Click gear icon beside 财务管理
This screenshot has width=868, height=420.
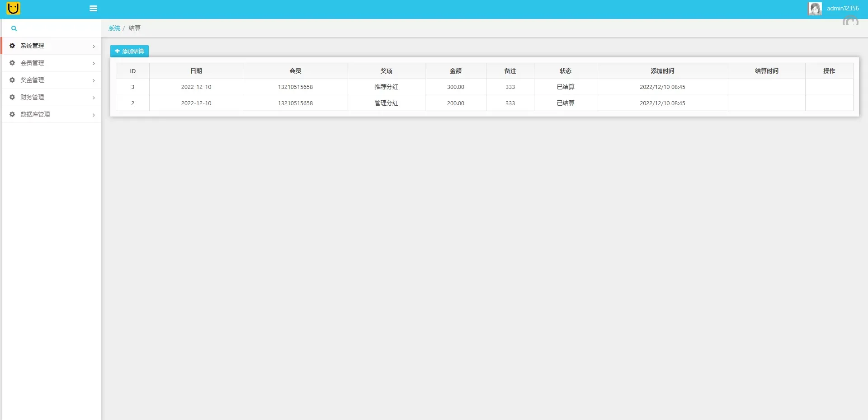(x=12, y=97)
